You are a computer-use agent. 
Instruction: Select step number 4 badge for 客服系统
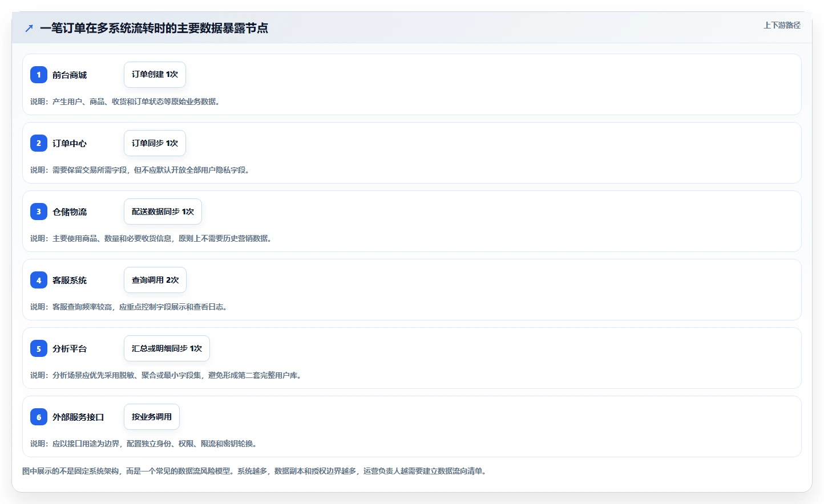[x=39, y=280]
